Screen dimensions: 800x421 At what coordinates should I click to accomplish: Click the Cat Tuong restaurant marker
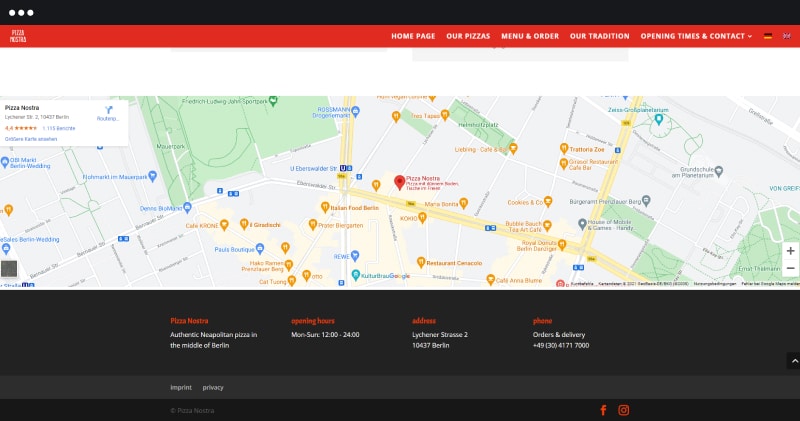coord(291,280)
